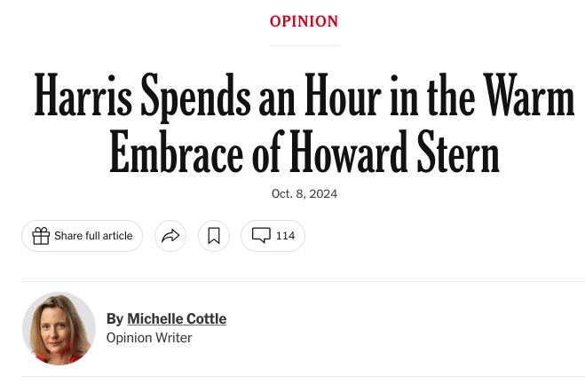Click "Embrace of Howard Stern" headline line
The image size is (585, 392).
pyautogui.click(x=304, y=152)
